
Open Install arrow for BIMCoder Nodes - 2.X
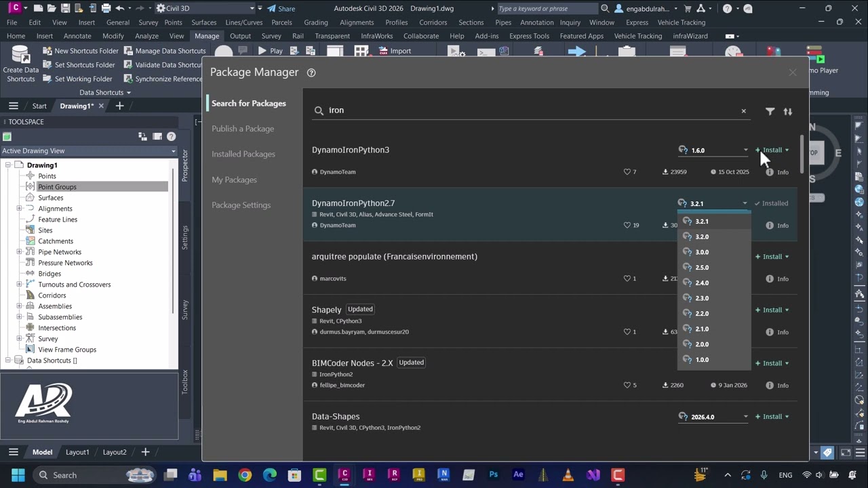click(x=787, y=363)
